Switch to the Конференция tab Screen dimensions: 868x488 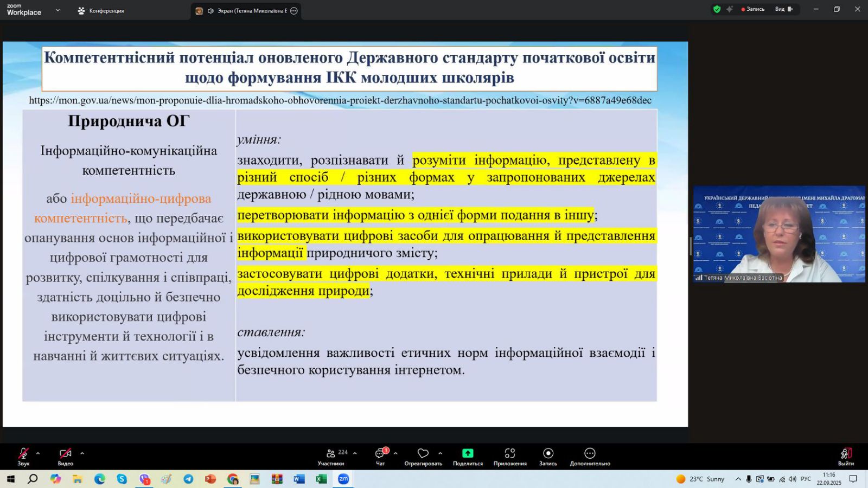pyautogui.click(x=101, y=10)
